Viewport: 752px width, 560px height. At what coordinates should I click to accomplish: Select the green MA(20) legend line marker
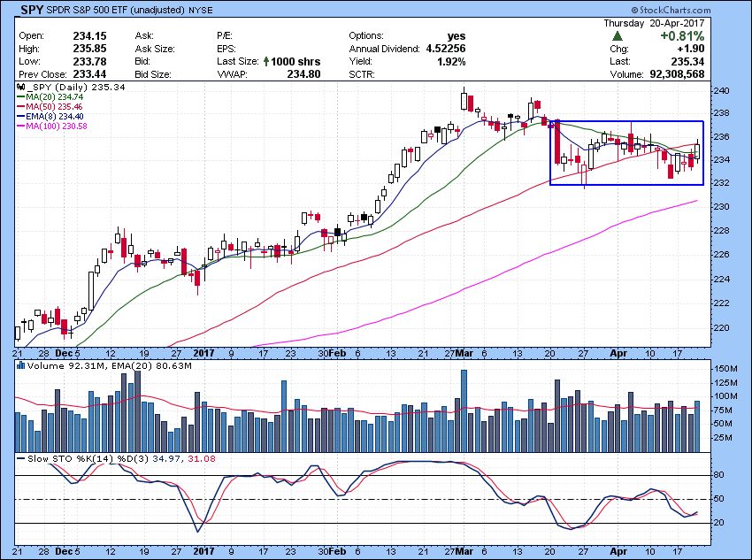(21, 97)
